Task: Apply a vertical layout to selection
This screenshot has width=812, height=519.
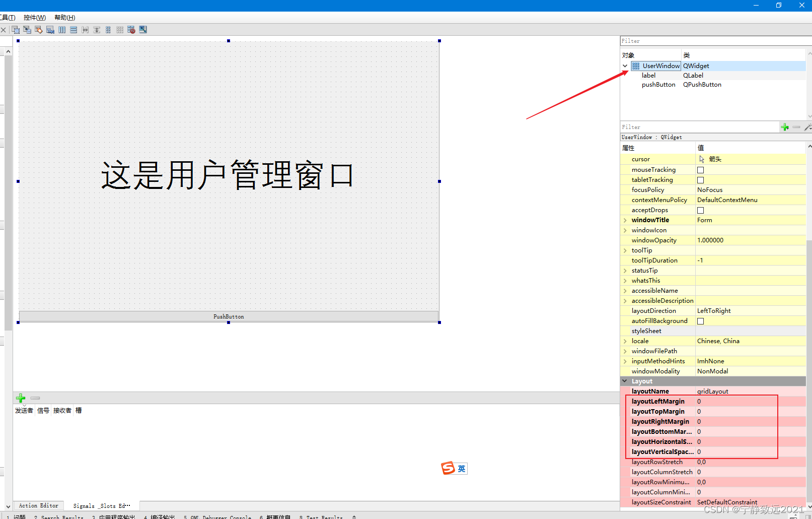Action: pos(73,29)
